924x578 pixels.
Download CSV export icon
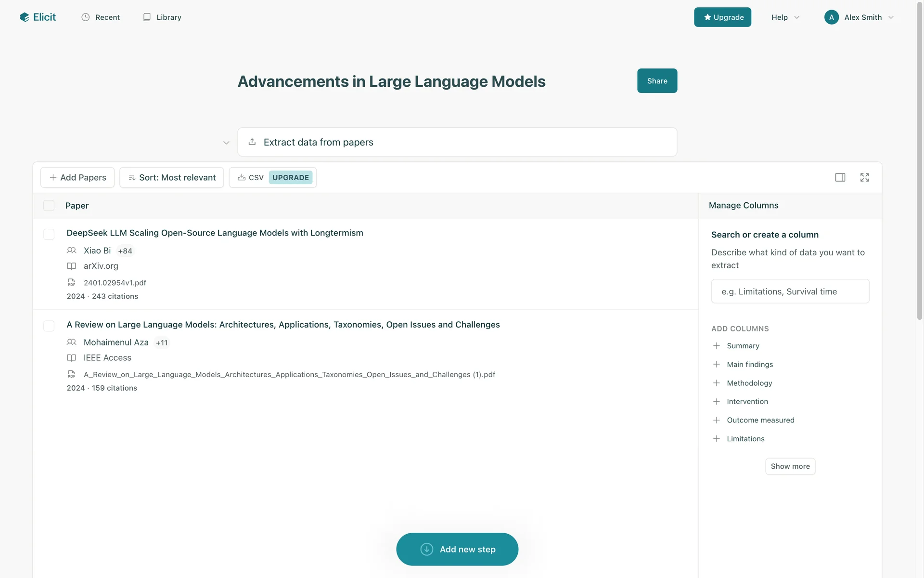[x=242, y=177]
